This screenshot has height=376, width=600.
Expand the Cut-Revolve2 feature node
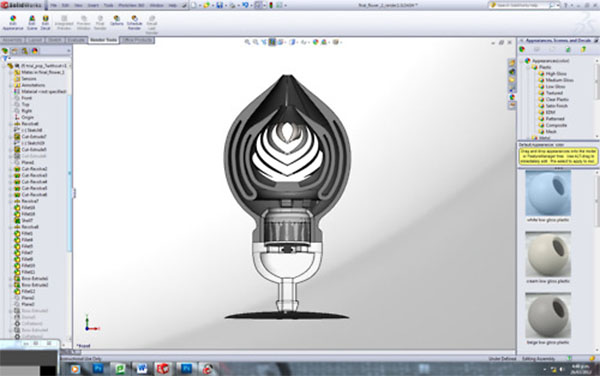(11, 169)
